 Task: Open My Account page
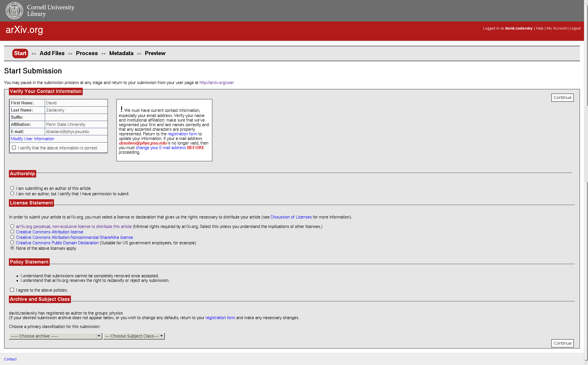[556, 28]
